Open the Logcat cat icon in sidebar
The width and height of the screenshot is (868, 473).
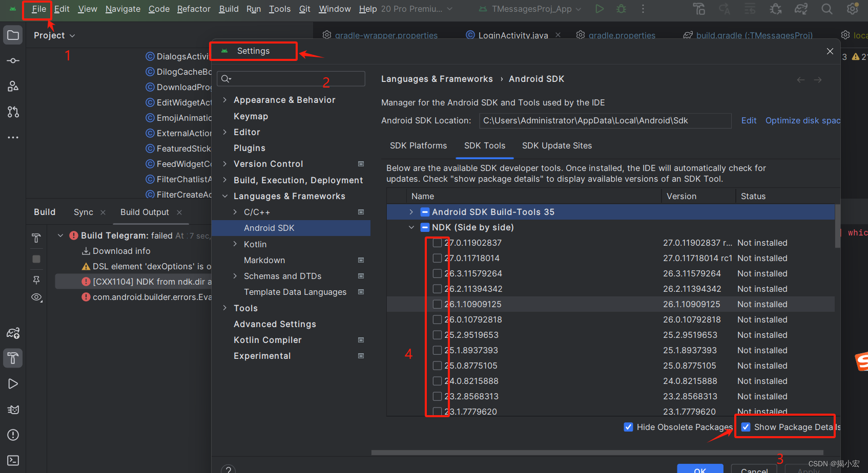pos(13,409)
